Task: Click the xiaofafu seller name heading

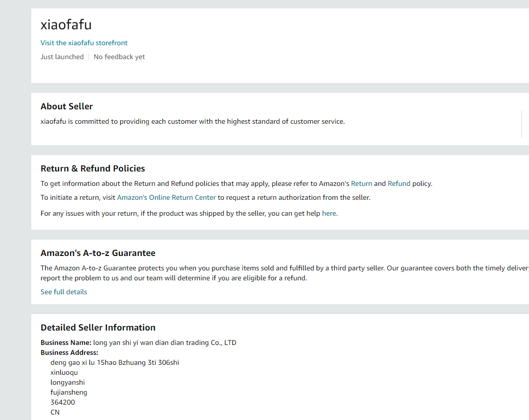Action: point(66,25)
